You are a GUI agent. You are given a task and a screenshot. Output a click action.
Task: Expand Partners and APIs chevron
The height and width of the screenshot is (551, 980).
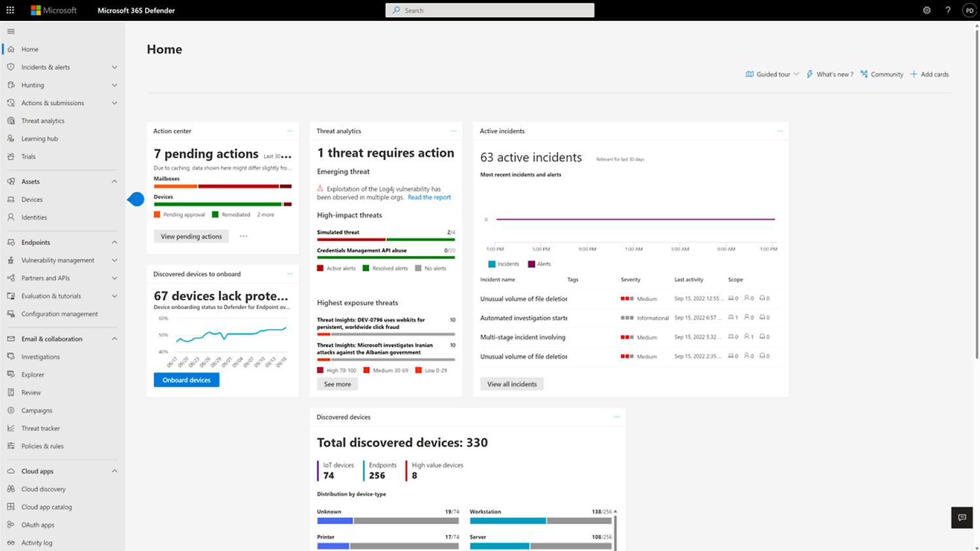[114, 278]
